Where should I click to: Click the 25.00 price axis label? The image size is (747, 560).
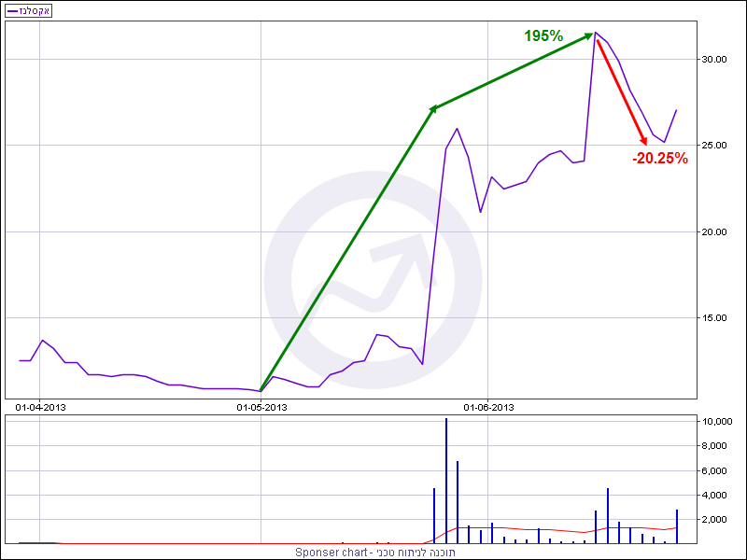pos(714,146)
